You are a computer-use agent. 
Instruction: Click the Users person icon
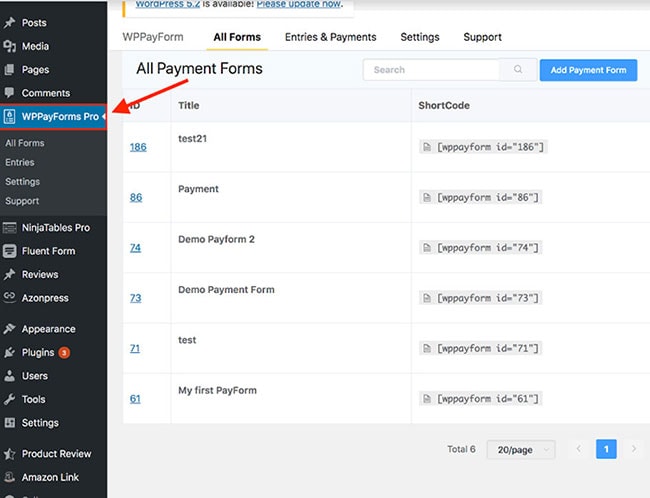pos(9,376)
